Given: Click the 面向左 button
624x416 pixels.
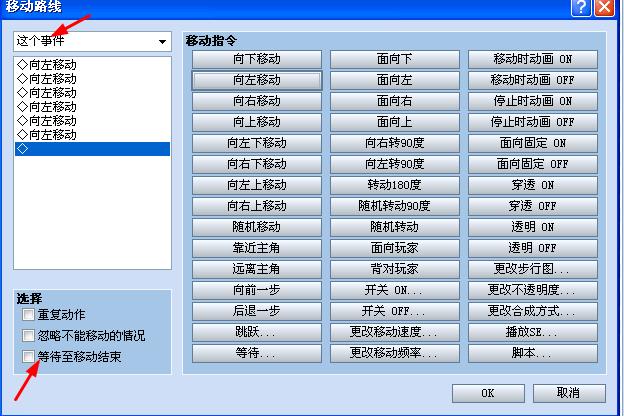Looking at the screenshot, I should pos(395,80).
